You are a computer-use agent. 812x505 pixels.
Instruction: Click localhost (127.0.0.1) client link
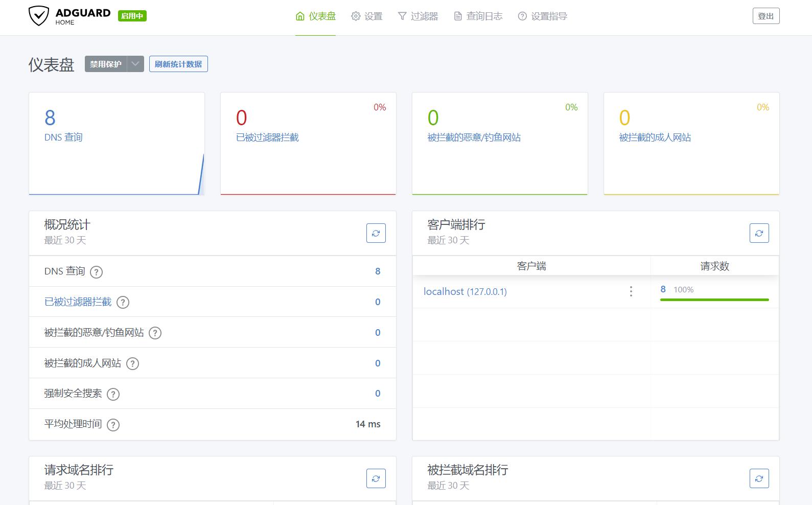click(465, 291)
